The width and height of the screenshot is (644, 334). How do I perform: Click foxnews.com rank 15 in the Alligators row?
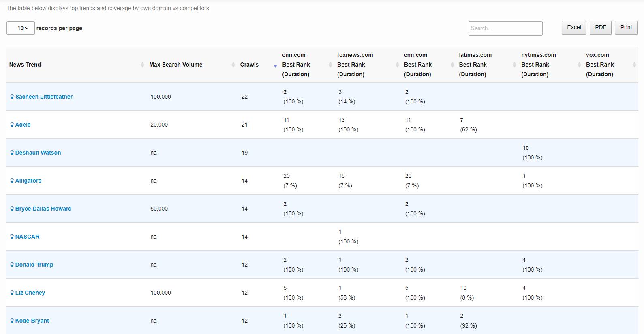coord(342,176)
